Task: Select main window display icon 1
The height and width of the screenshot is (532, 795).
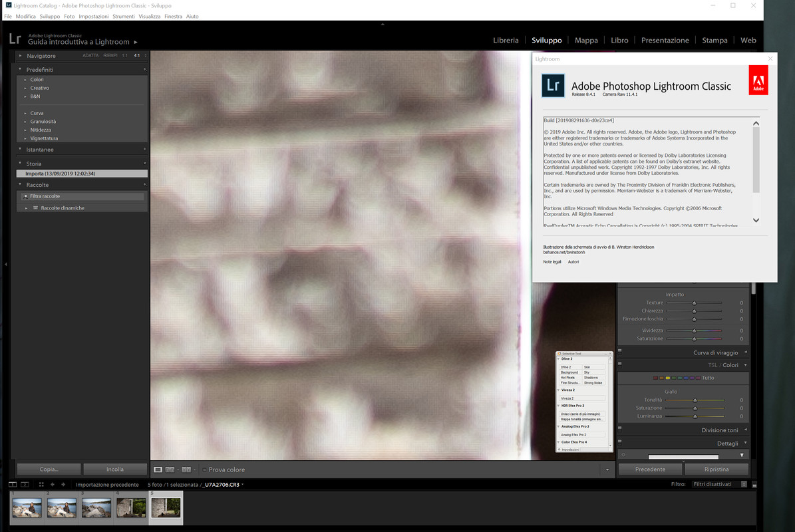Action: coord(13,484)
